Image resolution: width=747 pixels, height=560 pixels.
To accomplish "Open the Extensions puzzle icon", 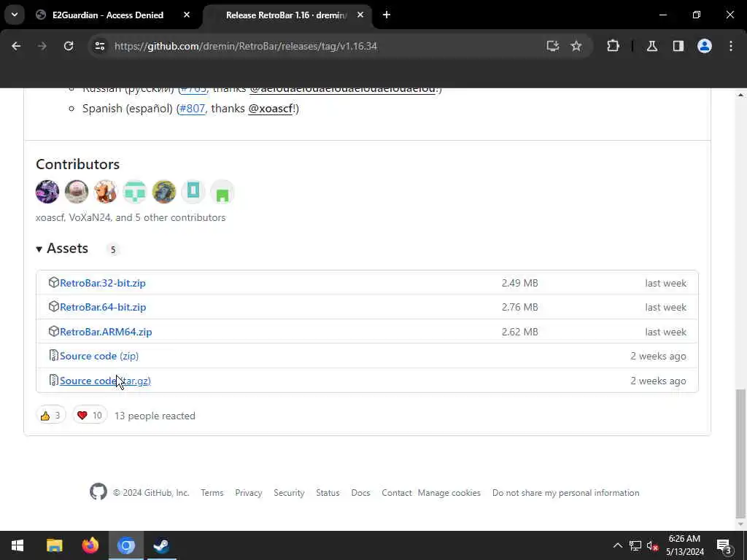I will click(x=613, y=46).
